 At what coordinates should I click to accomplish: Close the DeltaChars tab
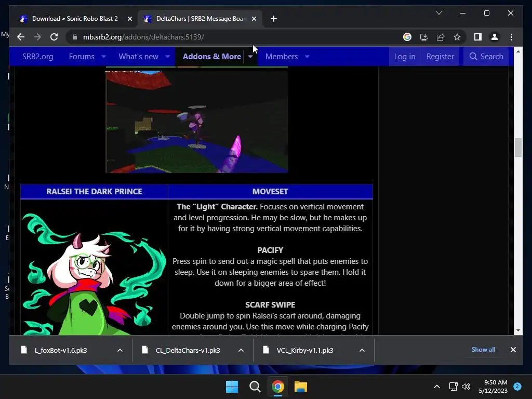[x=254, y=19]
